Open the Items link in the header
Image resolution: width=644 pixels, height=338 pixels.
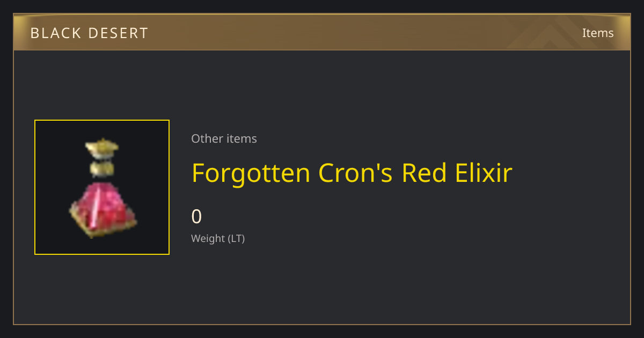[x=598, y=33]
